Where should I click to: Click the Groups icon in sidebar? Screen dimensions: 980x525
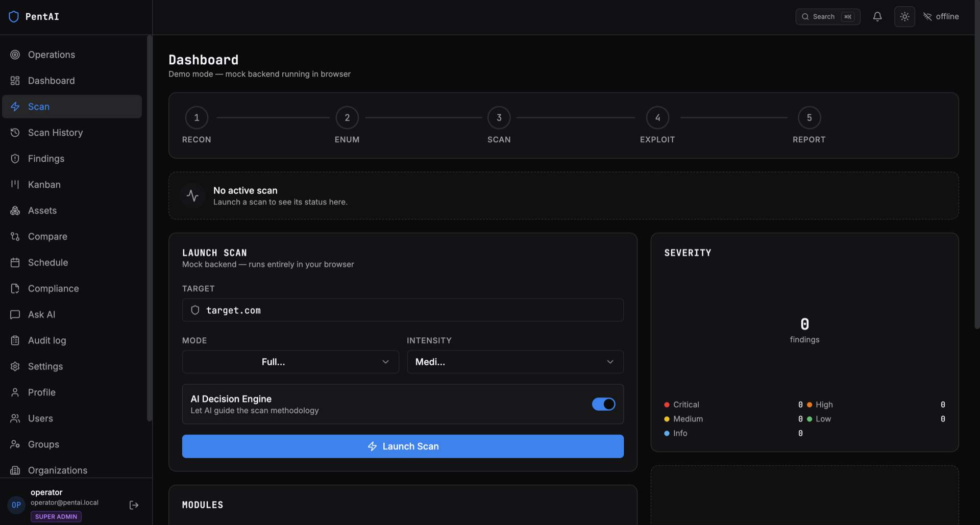15,444
